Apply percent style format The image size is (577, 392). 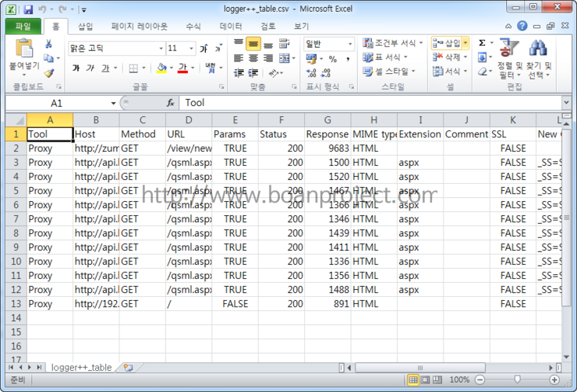pyautogui.click(x=333, y=58)
